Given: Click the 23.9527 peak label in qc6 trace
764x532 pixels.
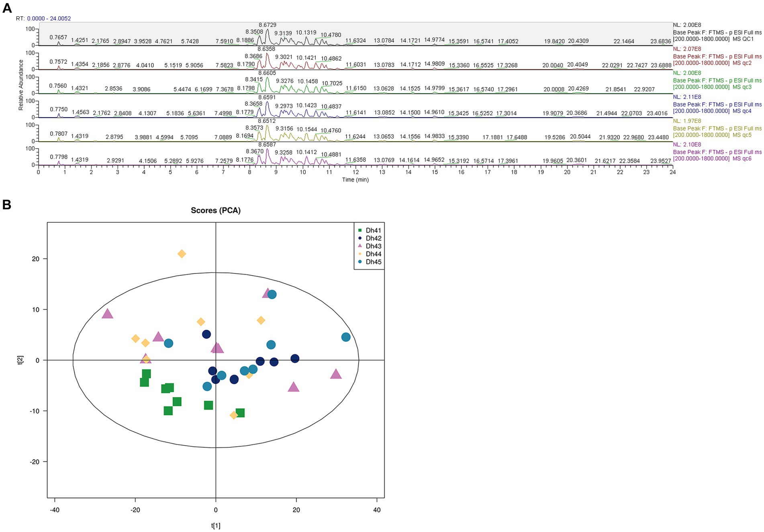Looking at the screenshot, I should (661, 161).
